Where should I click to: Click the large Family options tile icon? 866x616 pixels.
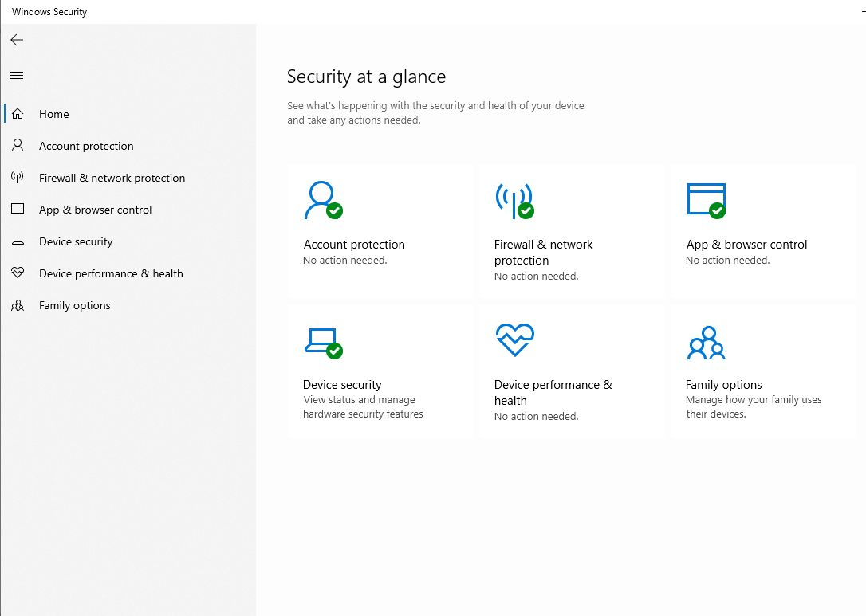point(707,343)
